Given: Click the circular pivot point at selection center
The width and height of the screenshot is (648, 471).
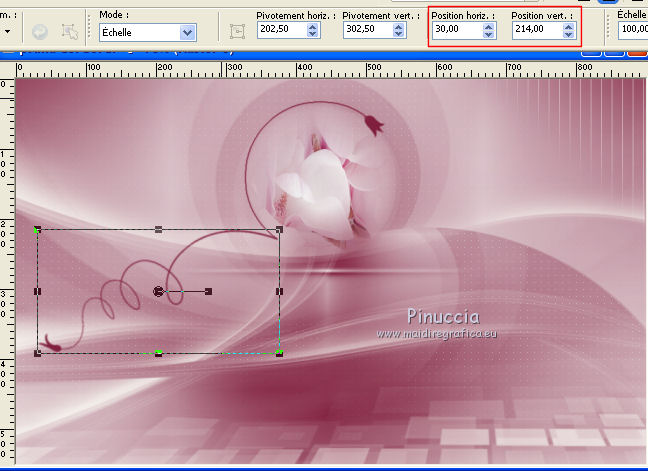Looking at the screenshot, I should pos(158,291).
